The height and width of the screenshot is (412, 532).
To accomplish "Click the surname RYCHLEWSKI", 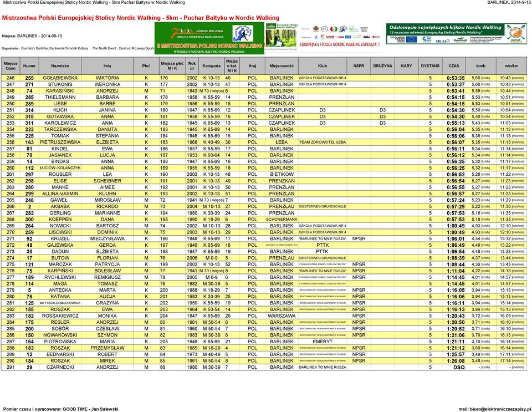I will (60, 278).
